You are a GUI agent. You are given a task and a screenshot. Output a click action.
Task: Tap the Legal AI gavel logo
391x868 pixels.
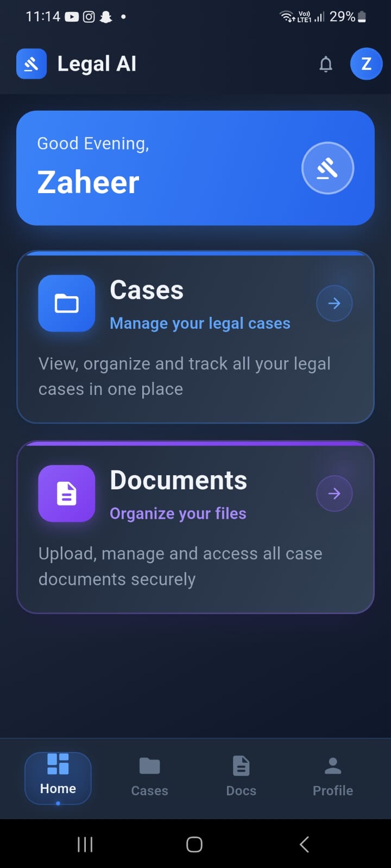pyautogui.click(x=31, y=64)
